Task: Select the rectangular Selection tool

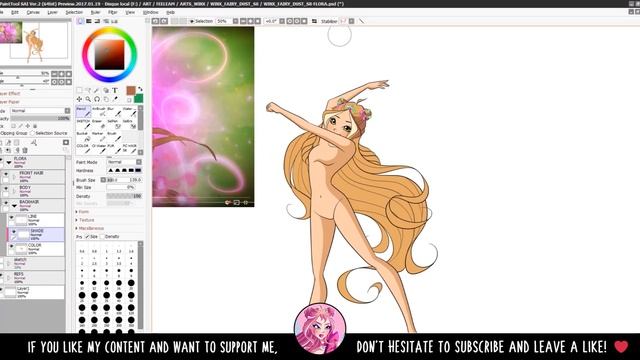Action: (x=79, y=90)
